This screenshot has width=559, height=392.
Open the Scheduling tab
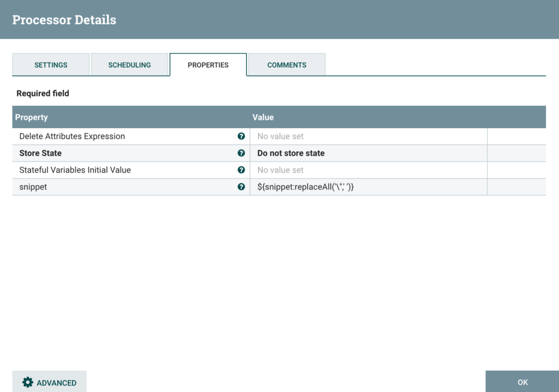click(x=129, y=65)
